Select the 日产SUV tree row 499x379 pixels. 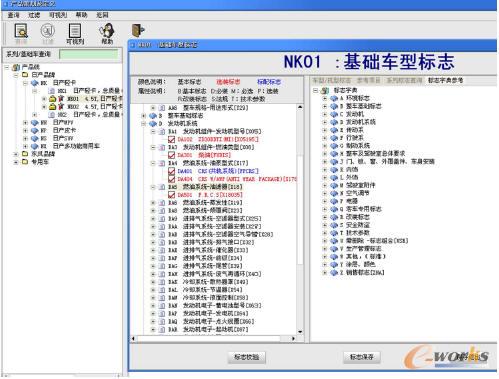(x=57, y=138)
